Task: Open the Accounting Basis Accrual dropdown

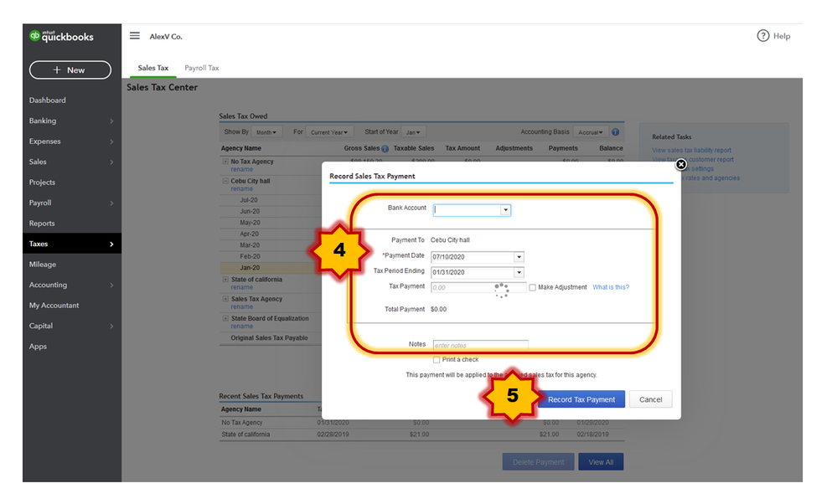Action: coord(590,132)
